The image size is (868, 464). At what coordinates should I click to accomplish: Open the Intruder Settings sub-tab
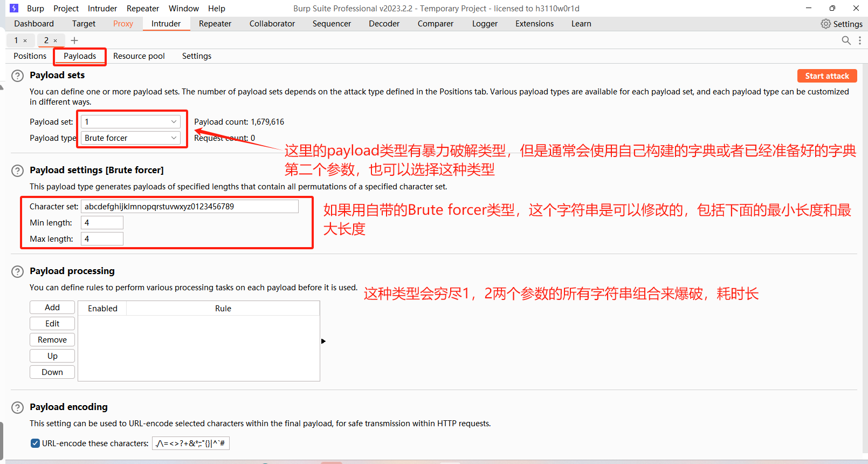click(x=197, y=56)
